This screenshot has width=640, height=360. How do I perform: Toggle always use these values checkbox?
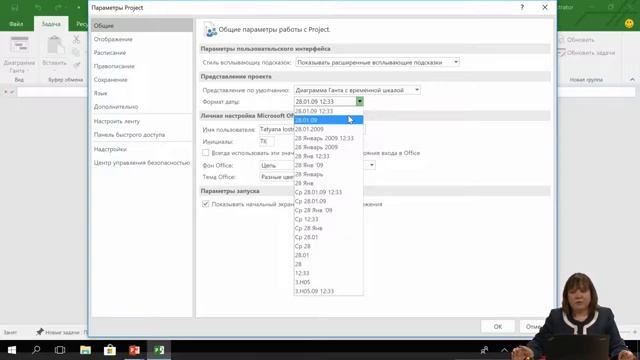(x=205, y=153)
